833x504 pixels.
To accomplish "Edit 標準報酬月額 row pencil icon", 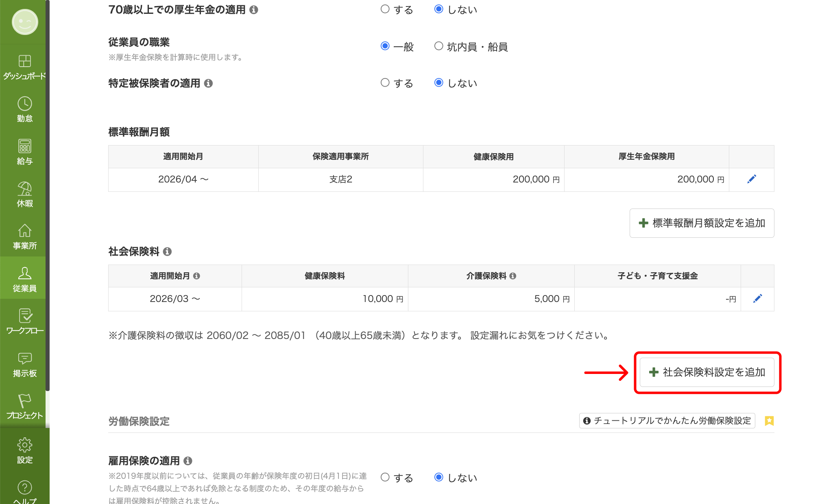I will (x=751, y=179).
